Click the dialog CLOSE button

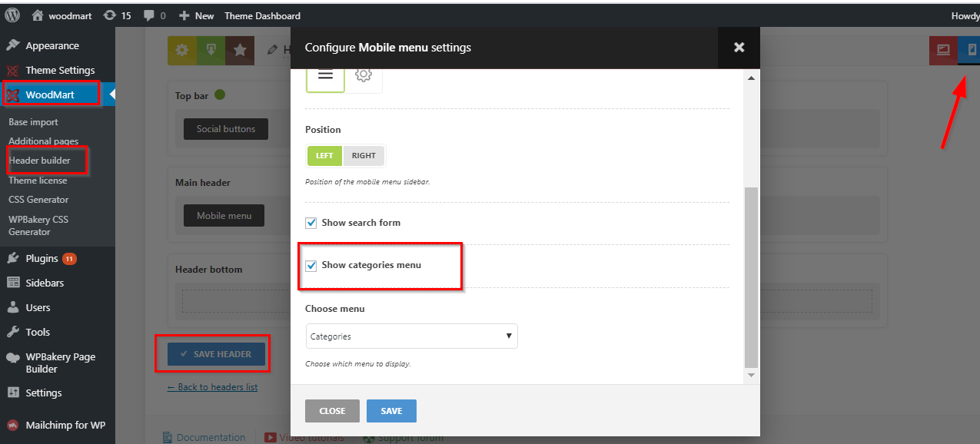tap(332, 411)
